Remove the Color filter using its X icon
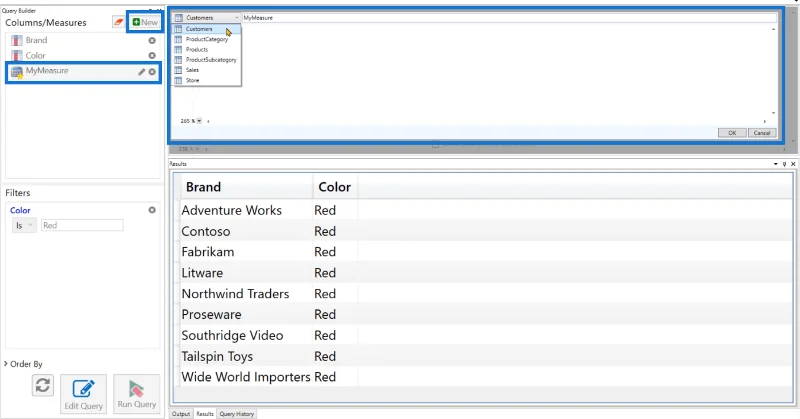 click(152, 210)
